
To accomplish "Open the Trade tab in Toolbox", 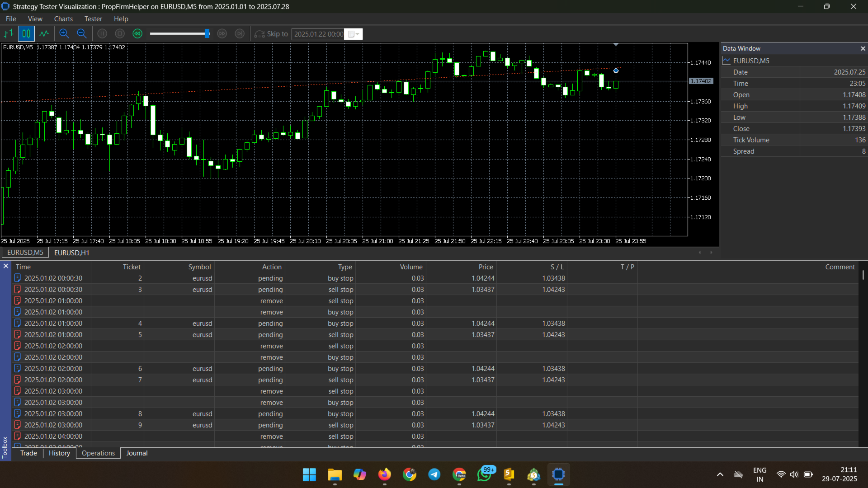I will [28, 453].
